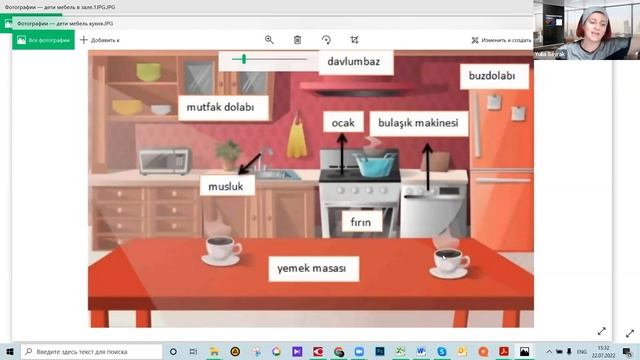Click the taskbar search field
This screenshot has width=640, height=360.
(91, 351)
